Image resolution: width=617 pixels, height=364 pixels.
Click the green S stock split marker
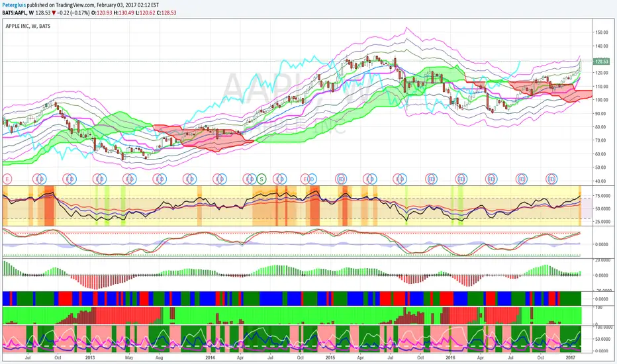261,179
